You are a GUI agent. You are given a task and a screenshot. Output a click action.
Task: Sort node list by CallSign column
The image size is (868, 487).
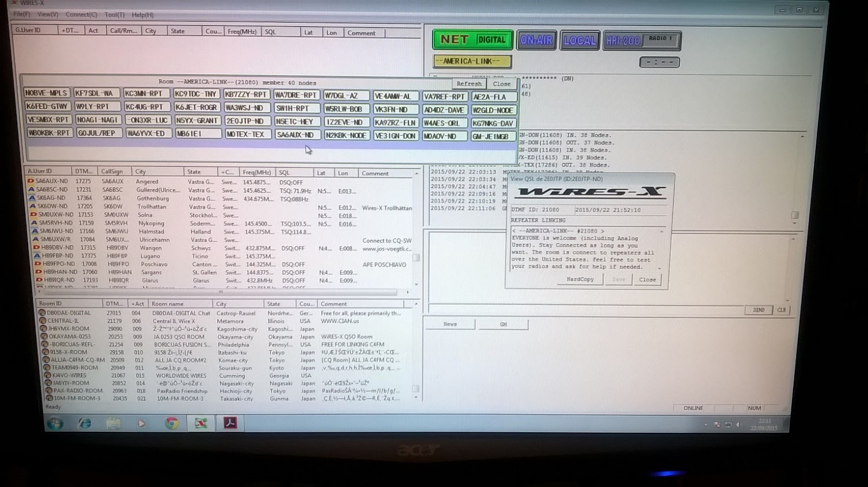(x=116, y=171)
